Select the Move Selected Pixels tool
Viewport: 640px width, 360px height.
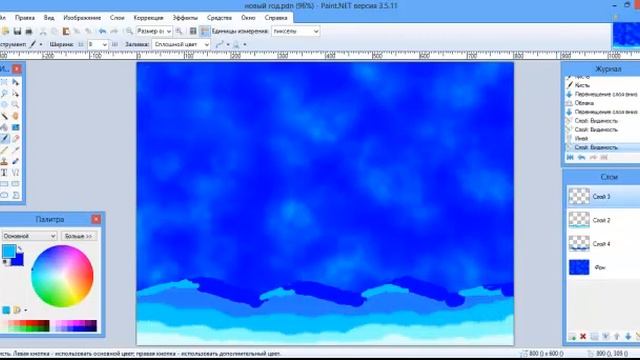16,82
